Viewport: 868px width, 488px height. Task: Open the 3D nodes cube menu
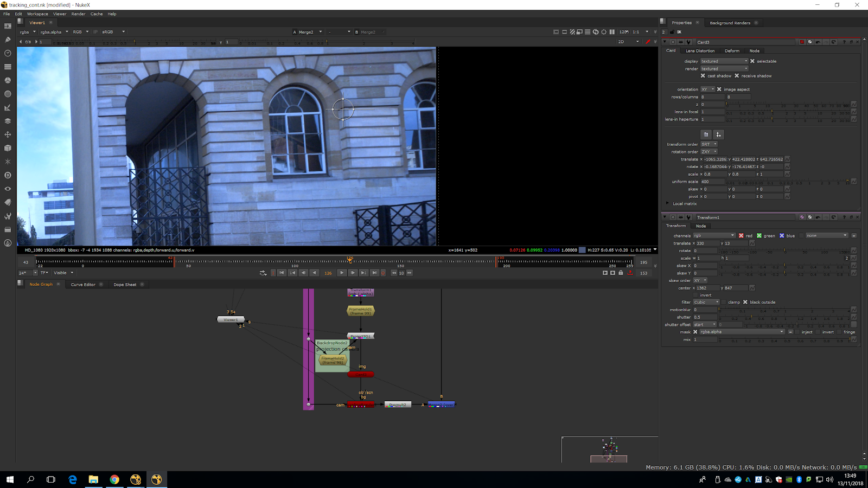coord(8,148)
